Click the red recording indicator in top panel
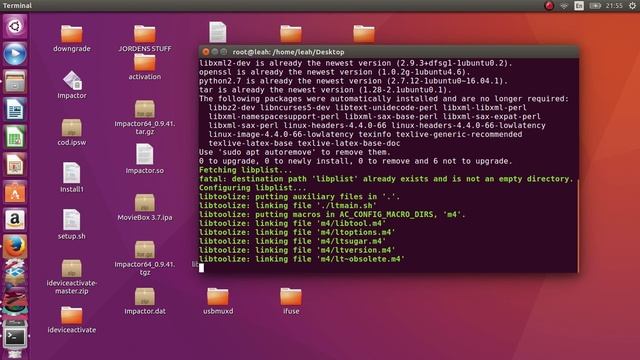Image resolution: width=640 pixels, height=360 pixels. pyautogui.click(x=549, y=6)
